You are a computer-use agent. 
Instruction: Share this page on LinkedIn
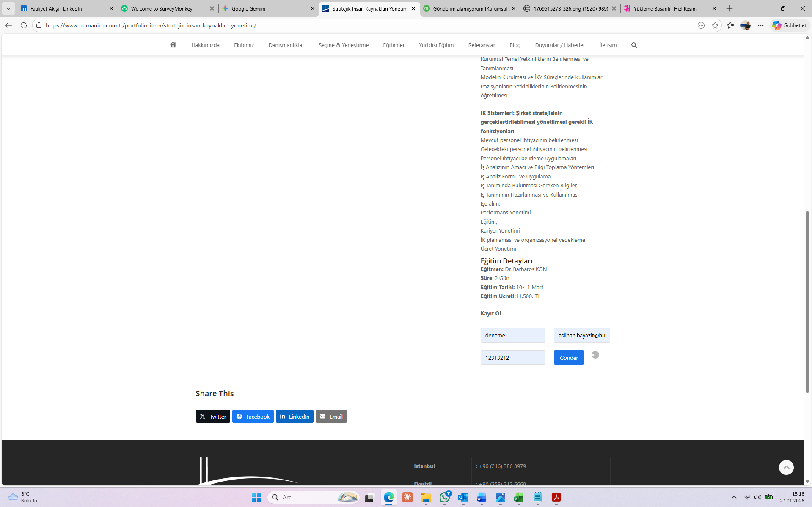(295, 417)
